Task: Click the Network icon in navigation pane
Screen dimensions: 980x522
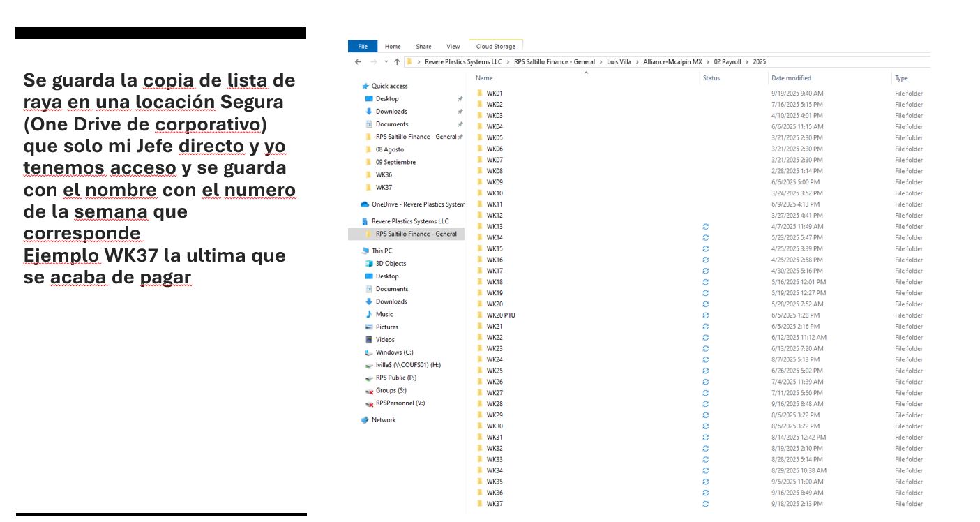Action: tap(365, 420)
